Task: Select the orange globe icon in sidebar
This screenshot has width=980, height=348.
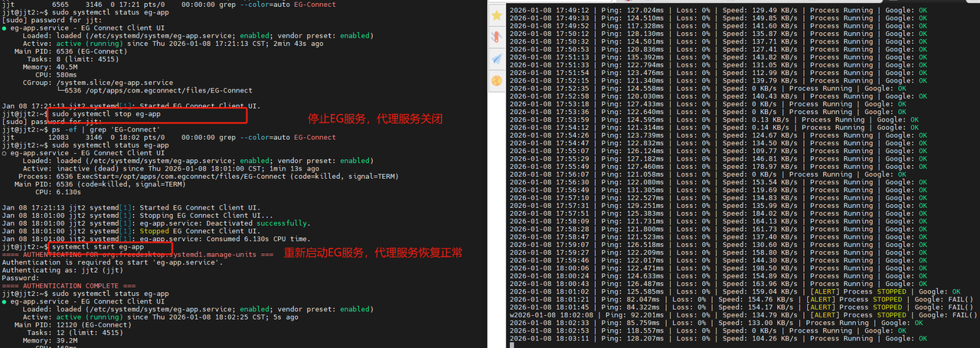Action: click(x=496, y=80)
